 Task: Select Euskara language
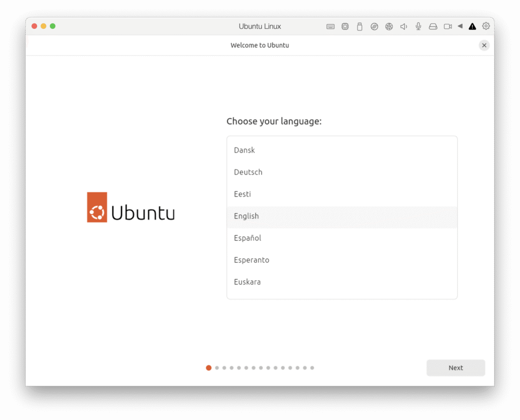pos(342,282)
